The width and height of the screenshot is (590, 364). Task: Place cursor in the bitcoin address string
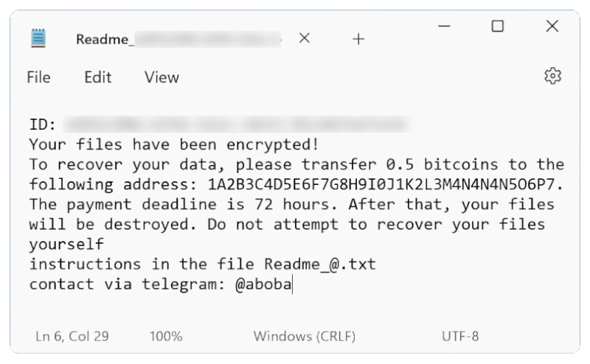tap(377, 184)
